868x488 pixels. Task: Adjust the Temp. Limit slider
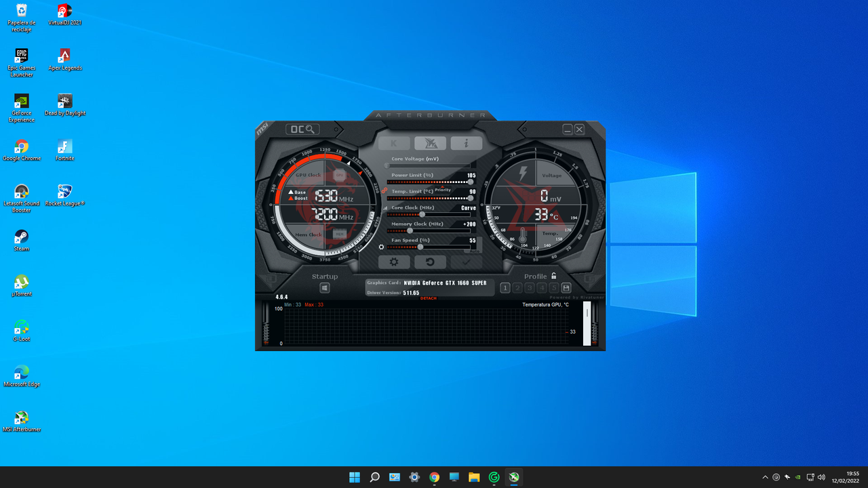pyautogui.click(x=430, y=198)
